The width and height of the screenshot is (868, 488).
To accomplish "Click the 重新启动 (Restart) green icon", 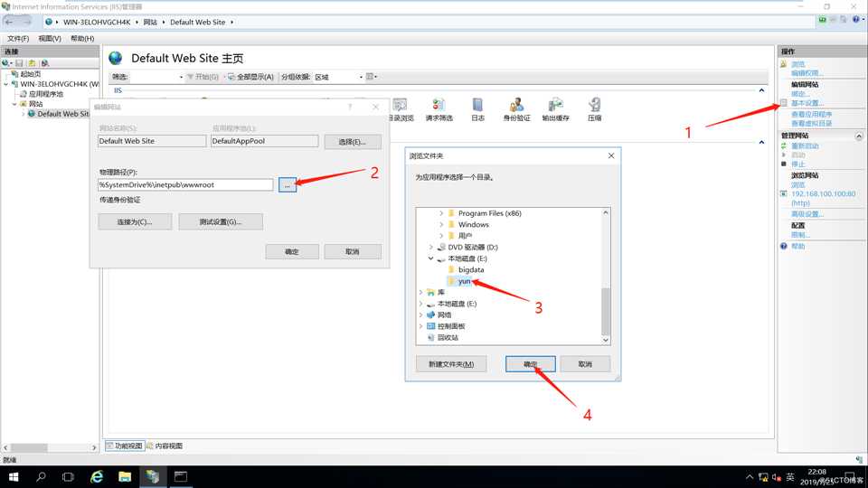I will tap(783, 146).
